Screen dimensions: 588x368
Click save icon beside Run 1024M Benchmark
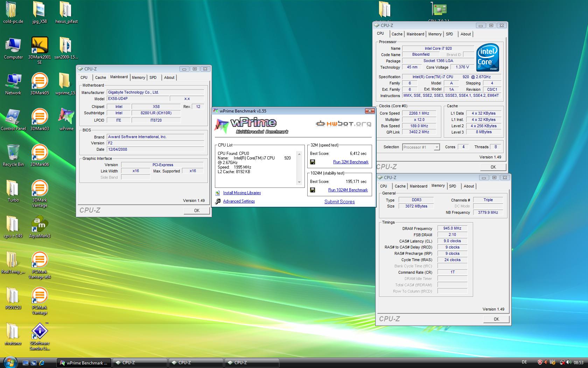pyautogui.click(x=313, y=190)
